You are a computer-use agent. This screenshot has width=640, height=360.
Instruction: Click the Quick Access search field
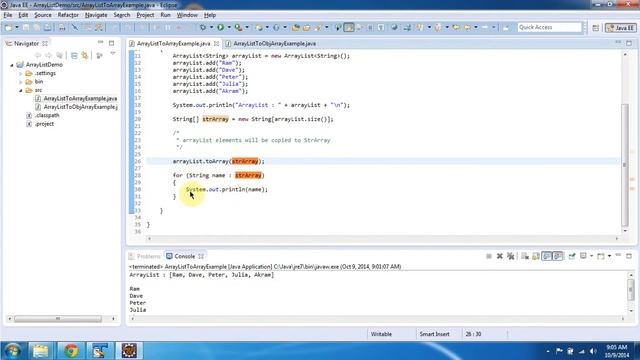point(549,27)
